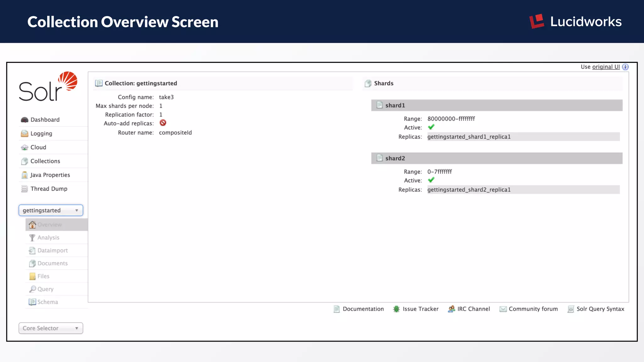Click the shard1 page icon
The image size is (644, 362).
tap(380, 105)
